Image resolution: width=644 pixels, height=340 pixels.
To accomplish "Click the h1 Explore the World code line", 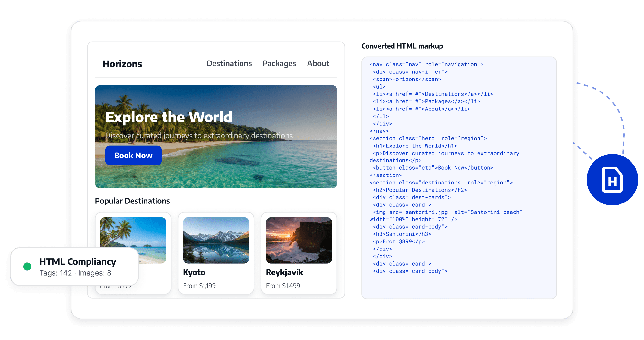I will coord(415,146).
